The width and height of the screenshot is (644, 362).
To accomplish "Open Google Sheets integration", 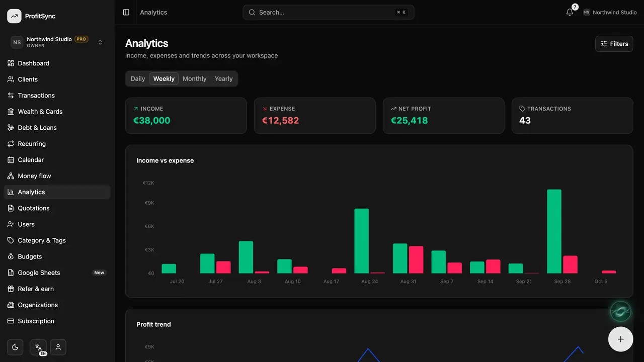I will (x=57, y=273).
